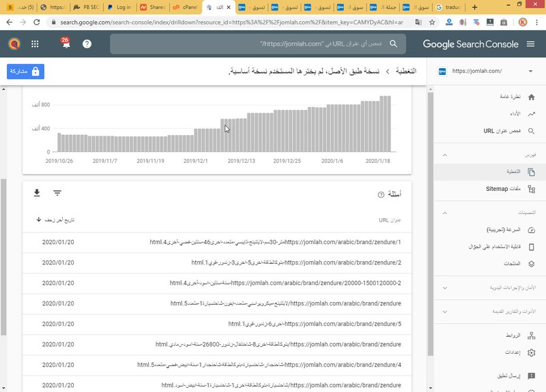Click the user account avatar in header
The width and height of the screenshot is (546, 392).
pos(14,44)
